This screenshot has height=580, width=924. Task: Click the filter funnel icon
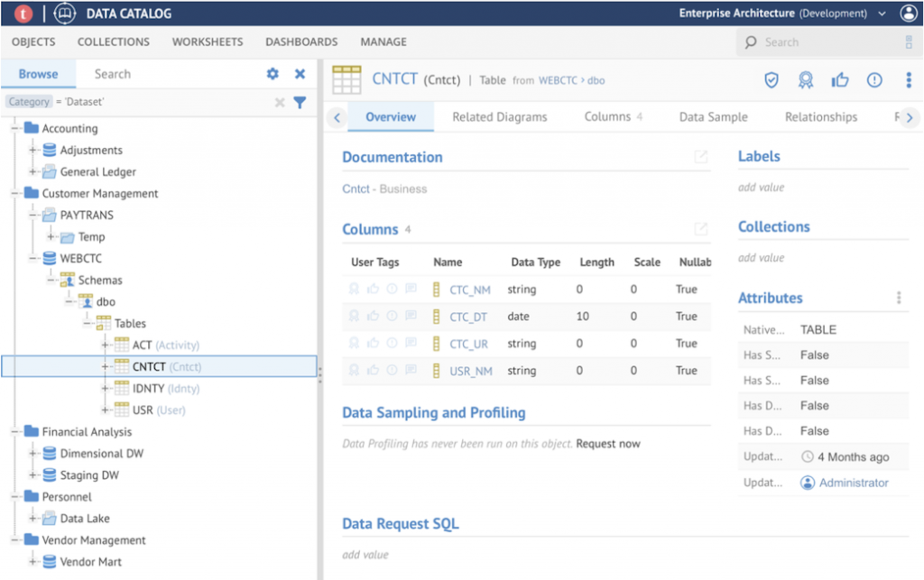coord(300,103)
